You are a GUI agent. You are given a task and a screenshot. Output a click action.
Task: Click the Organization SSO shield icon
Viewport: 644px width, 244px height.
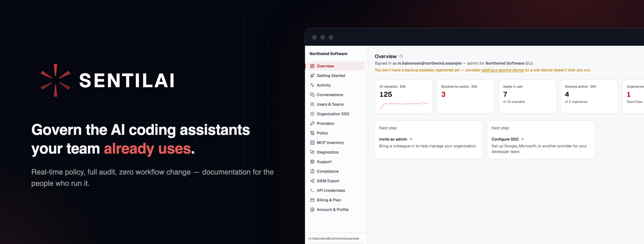(x=312, y=114)
